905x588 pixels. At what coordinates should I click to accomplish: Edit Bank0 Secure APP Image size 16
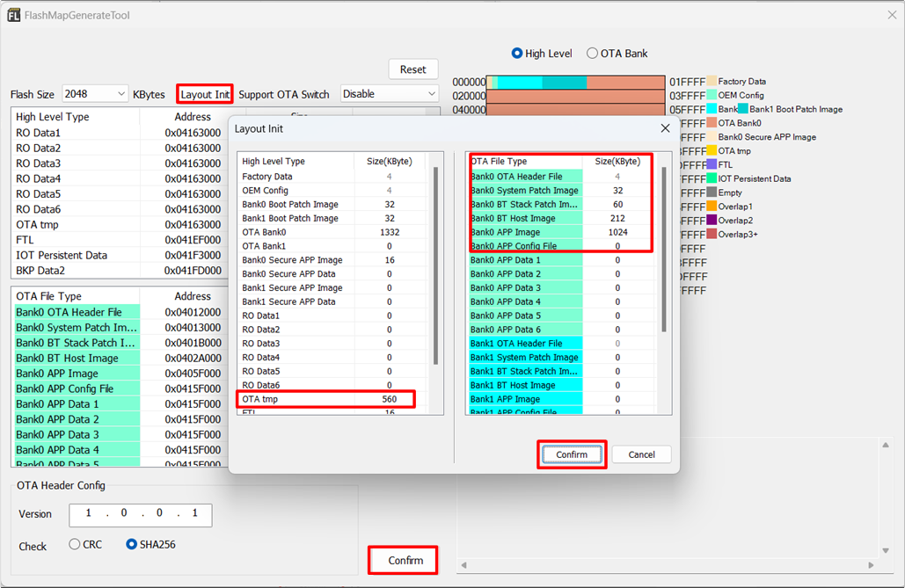point(389,259)
